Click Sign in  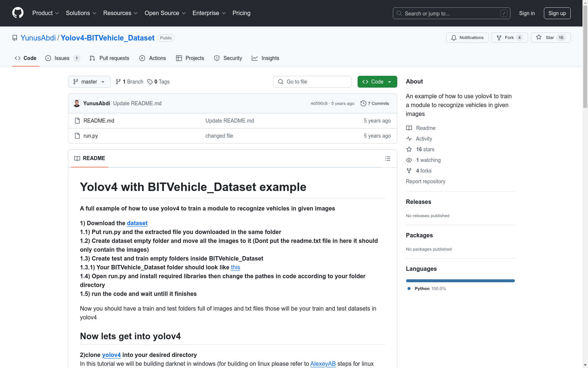527,13
